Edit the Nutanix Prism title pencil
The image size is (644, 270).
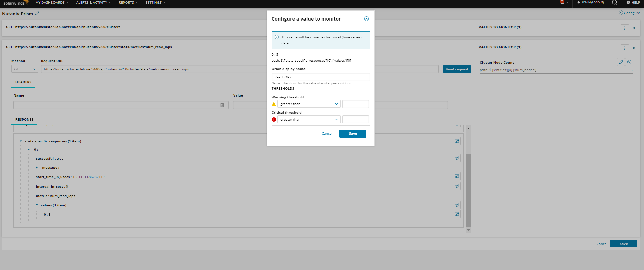tap(37, 13)
